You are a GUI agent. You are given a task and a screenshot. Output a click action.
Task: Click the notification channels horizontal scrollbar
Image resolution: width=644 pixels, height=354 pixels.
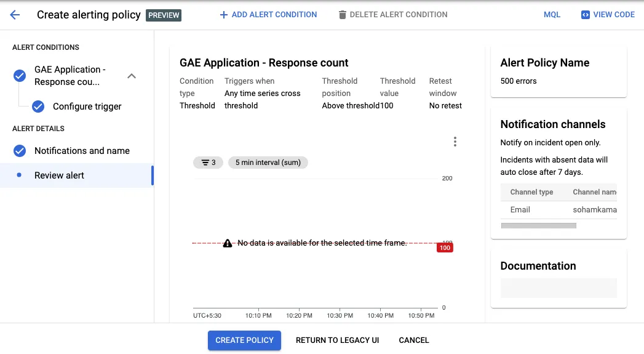tap(539, 226)
